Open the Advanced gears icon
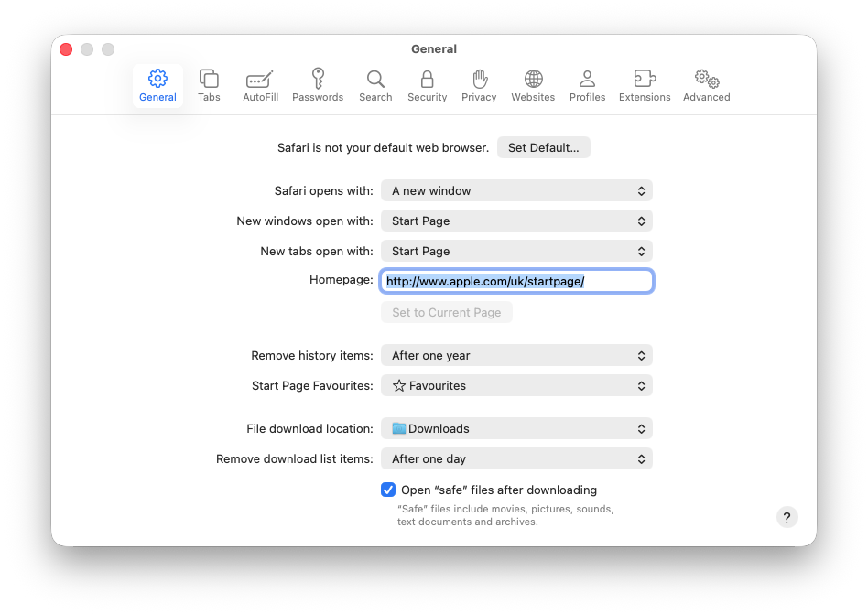Image resolution: width=868 pixels, height=614 pixels. pos(707,79)
